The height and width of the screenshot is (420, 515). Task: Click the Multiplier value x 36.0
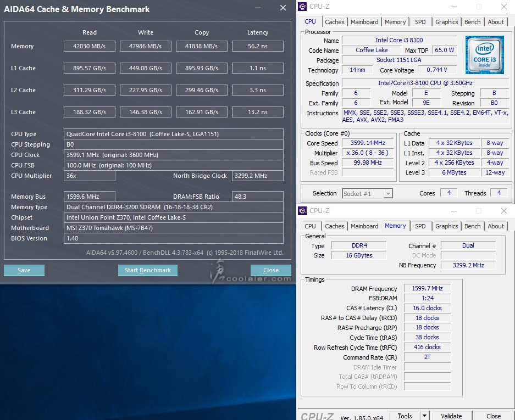(368, 153)
